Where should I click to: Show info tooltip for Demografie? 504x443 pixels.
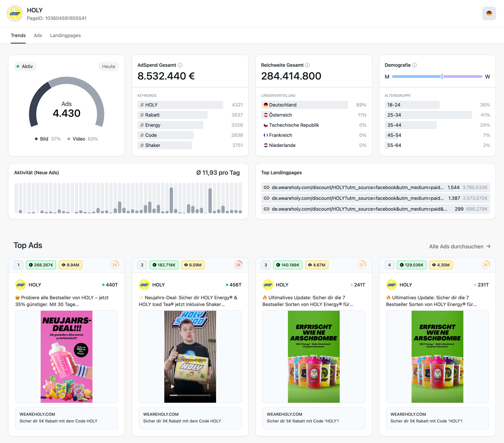pos(414,65)
